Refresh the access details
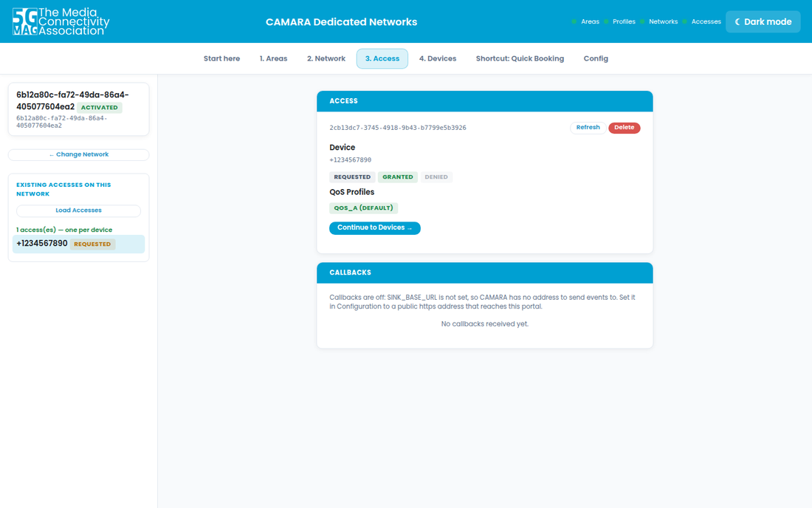This screenshot has width=812, height=508. (x=588, y=128)
